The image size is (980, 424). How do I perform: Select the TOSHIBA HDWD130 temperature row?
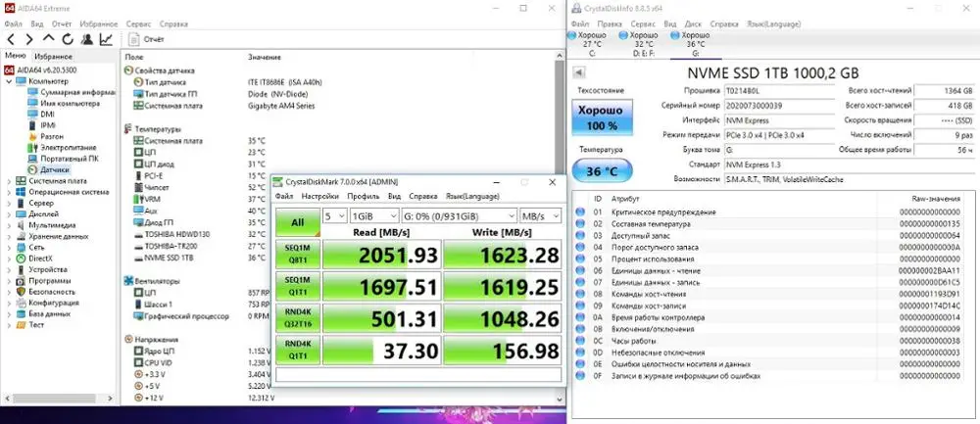click(x=201, y=234)
